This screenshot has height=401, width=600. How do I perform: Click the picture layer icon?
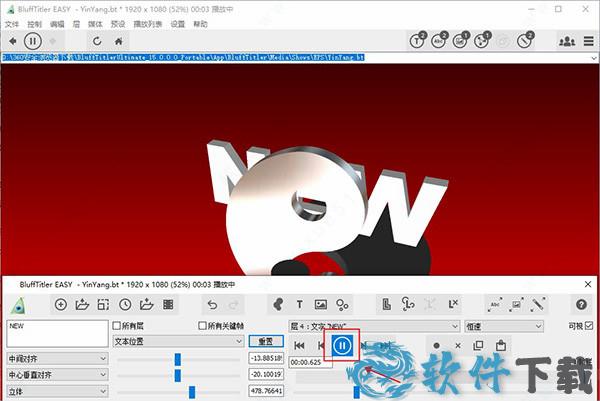[x=321, y=304]
